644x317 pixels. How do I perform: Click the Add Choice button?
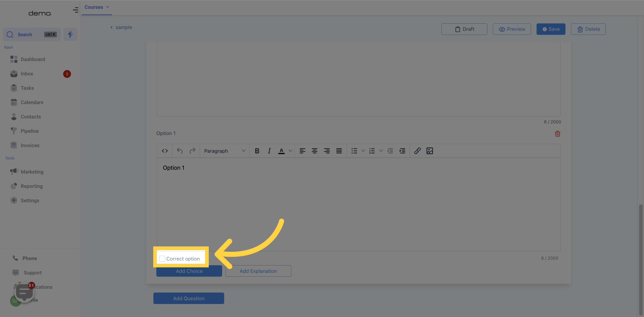pyautogui.click(x=189, y=271)
